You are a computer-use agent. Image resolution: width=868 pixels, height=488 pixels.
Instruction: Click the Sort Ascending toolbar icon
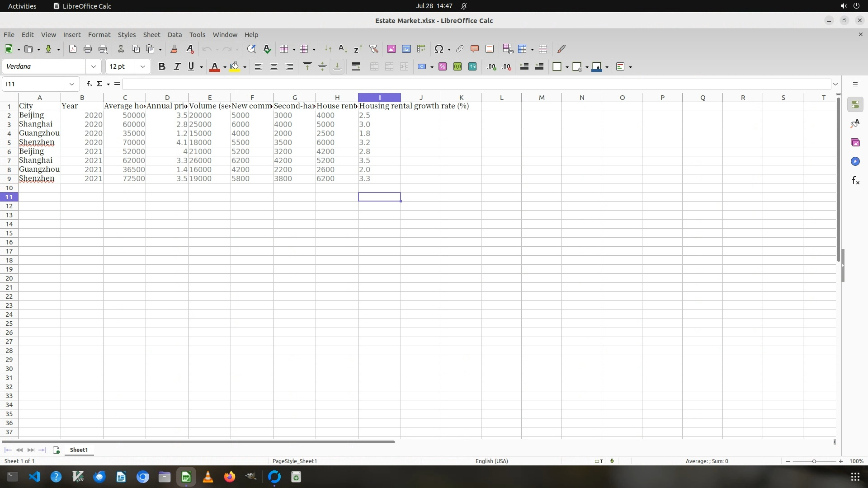343,49
